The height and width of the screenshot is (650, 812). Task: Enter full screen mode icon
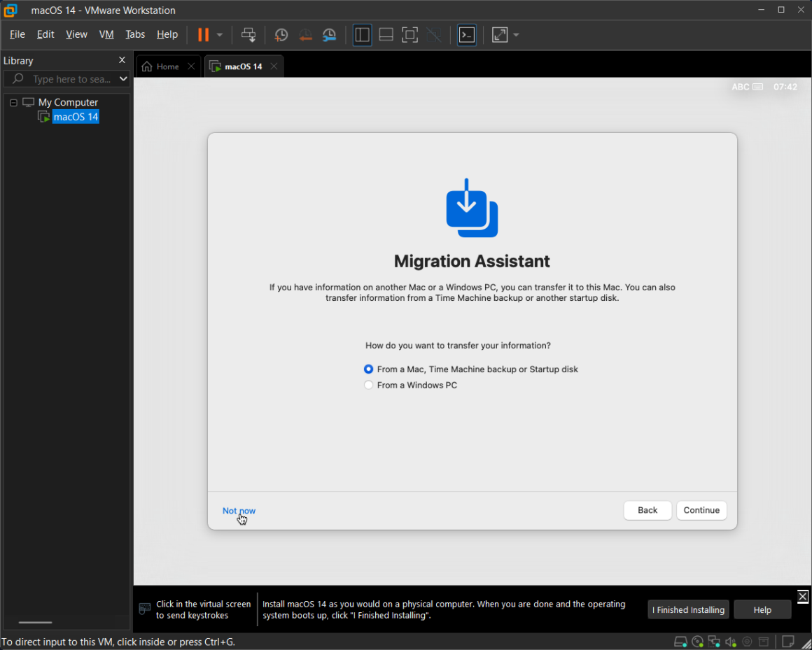point(409,35)
